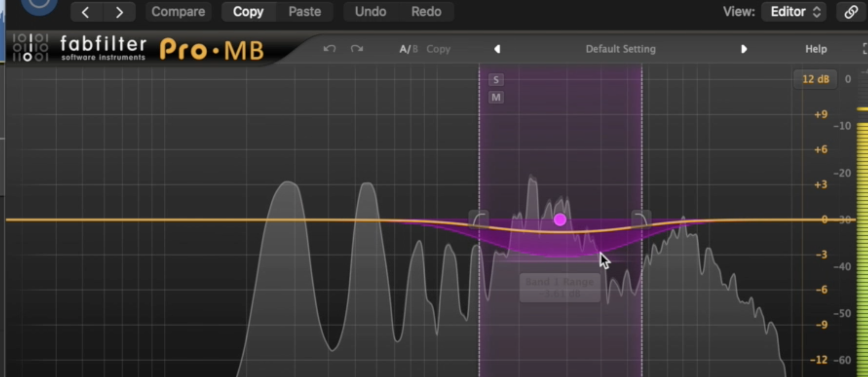This screenshot has height=377, width=868.
Task: Toggle the Compare button
Action: [x=178, y=12]
